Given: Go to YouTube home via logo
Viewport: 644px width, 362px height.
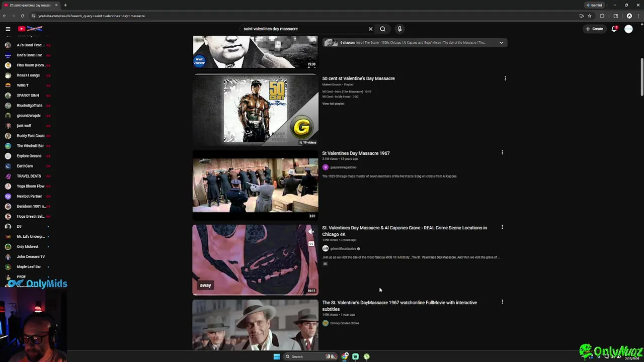Looking at the screenshot, I should [30, 29].
